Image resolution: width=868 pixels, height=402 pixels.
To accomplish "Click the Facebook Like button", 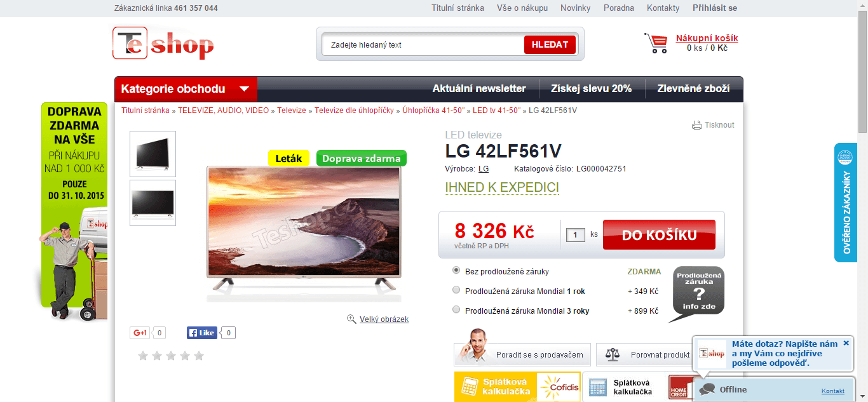I will [202, 333].
